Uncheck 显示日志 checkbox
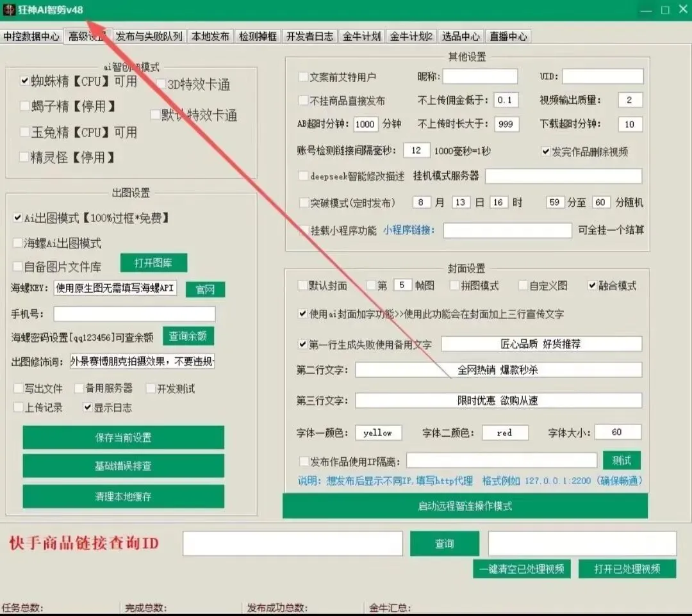This screenshot has width=692, height=616. pos(88,407)
